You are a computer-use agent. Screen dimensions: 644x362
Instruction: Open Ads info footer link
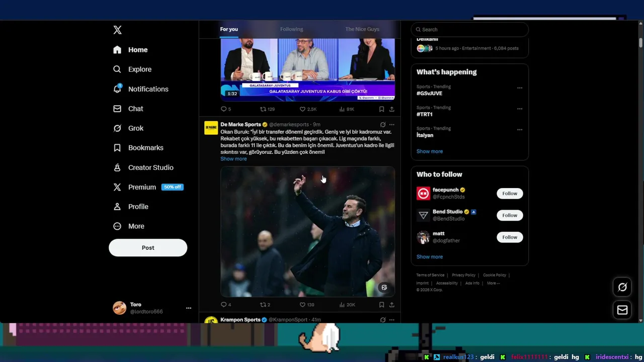click(472, 283)
